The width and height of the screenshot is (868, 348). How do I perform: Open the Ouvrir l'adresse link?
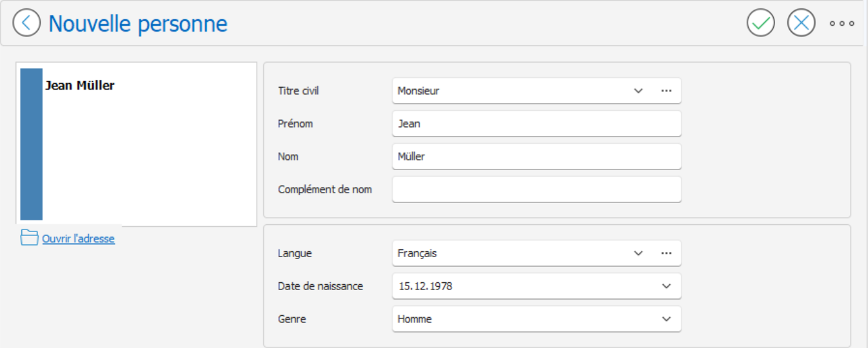coord(78,238)
